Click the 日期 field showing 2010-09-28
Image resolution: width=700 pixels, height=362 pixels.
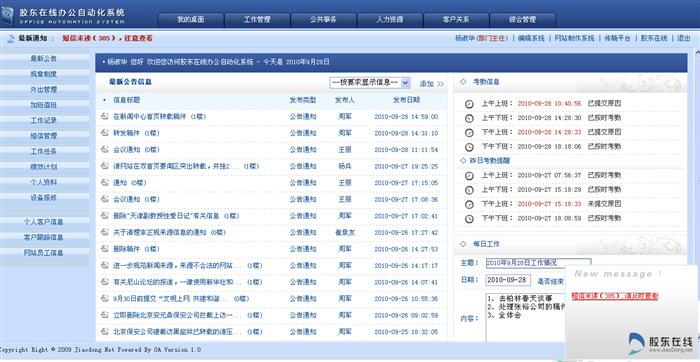(x=508, y=280)
